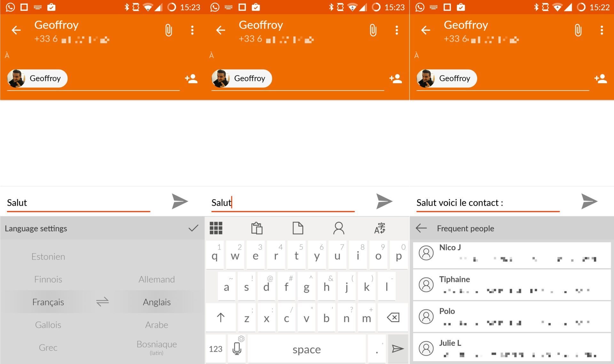Viewport: 614px width, 364px height.
Task: Tap the add person icon in middle screen
Action: [396, 79]
